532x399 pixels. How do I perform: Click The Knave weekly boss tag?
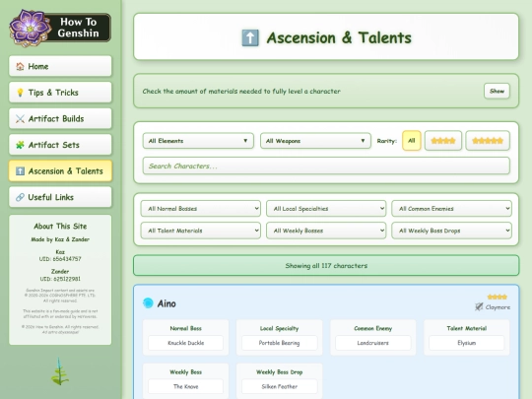(x=185, y=386)
